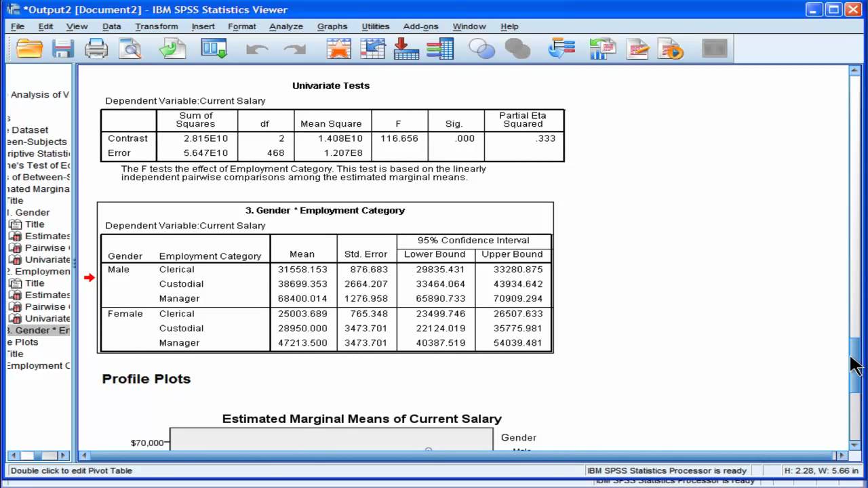The width and height of the screenshot is (868, 488).
Task: Open the Graphs menu
Action: [x=332, y=26]
